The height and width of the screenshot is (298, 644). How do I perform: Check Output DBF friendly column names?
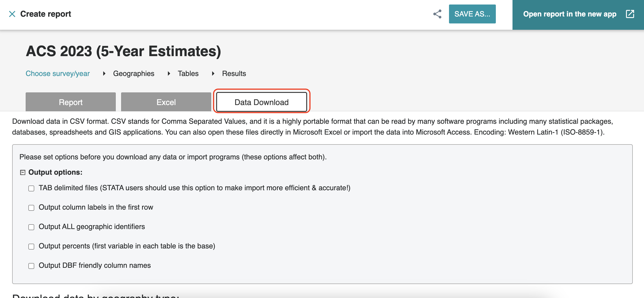coord(31,266)
